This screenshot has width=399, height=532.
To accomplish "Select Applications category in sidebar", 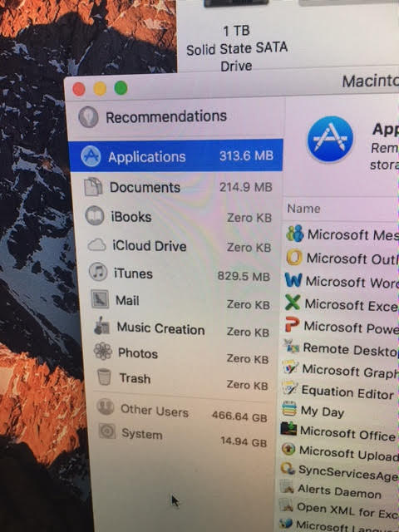I will click(x=175, y=155).
